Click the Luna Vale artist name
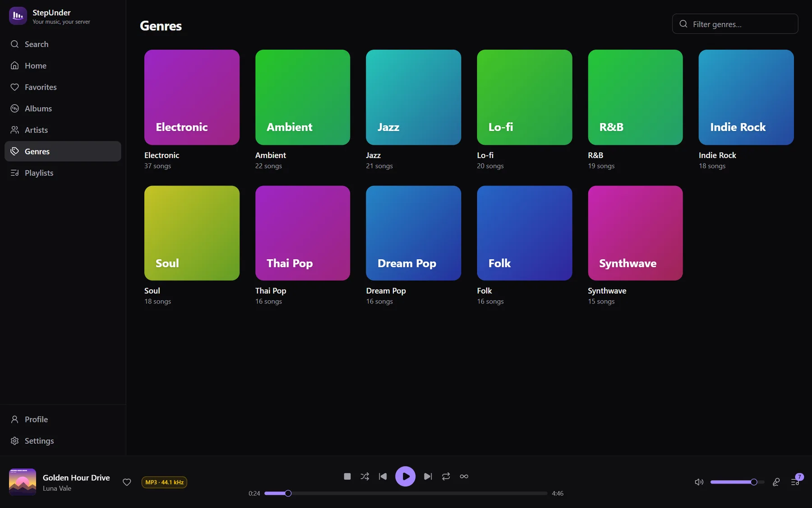The height and width of the screenshot is (508, 812). 57,489
